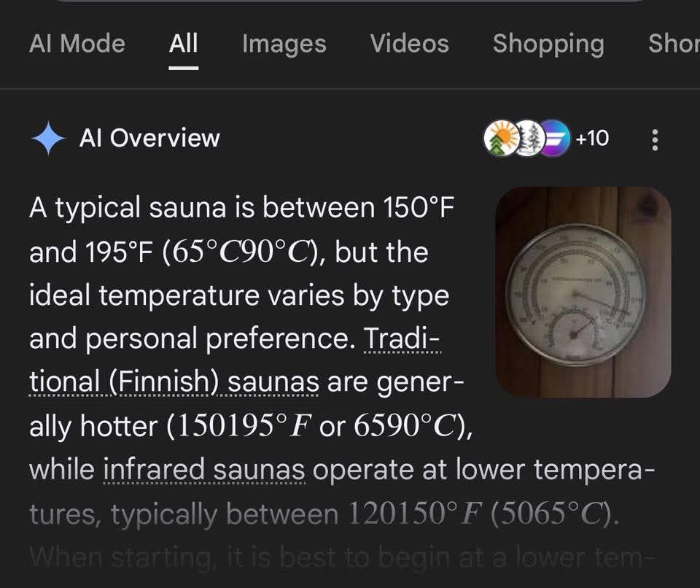
Task: Tap the purple source icon
Action: (x=553, y=138)
